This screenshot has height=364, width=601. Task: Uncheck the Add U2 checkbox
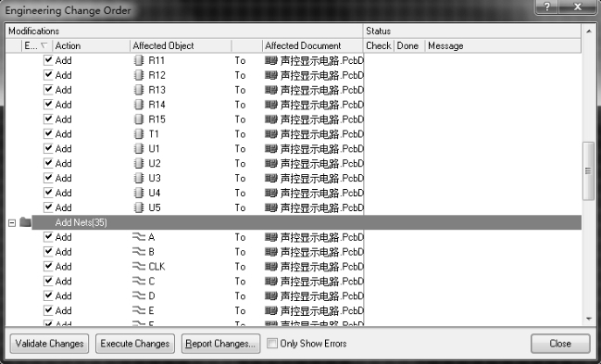click(x=48, y=163)
